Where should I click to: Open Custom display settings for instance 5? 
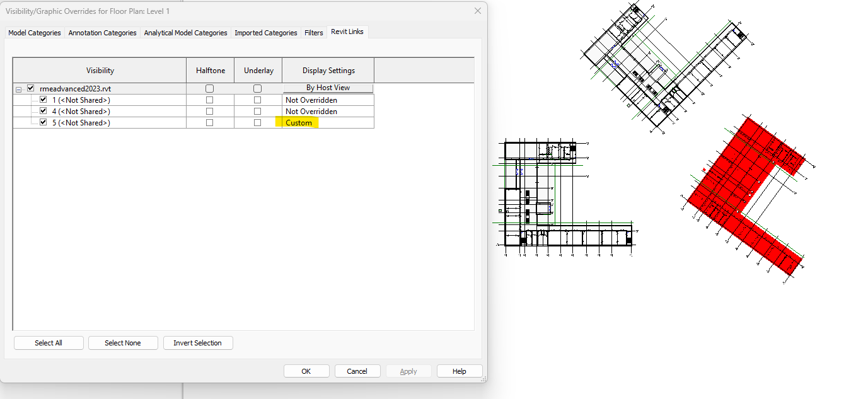click(299, 122)
